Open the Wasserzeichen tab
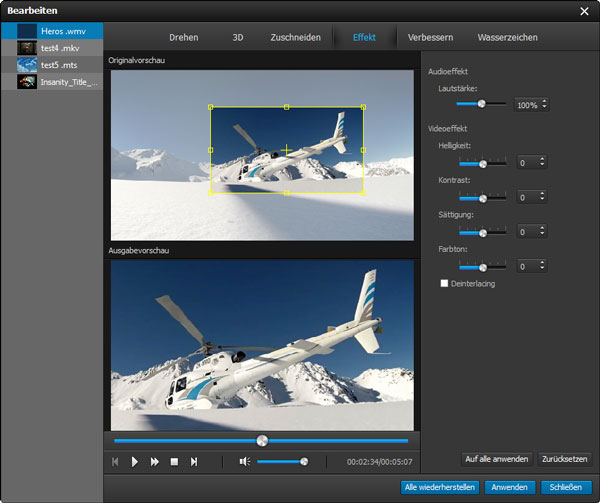 [507, 37]
